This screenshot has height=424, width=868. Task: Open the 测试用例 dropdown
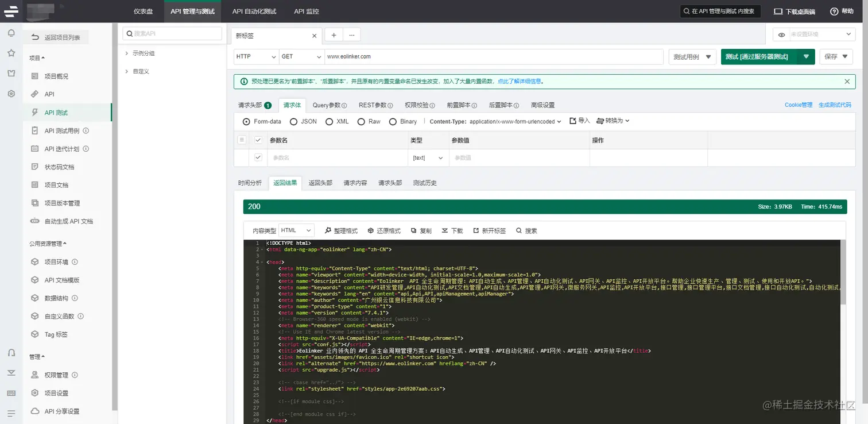(692, 57)
